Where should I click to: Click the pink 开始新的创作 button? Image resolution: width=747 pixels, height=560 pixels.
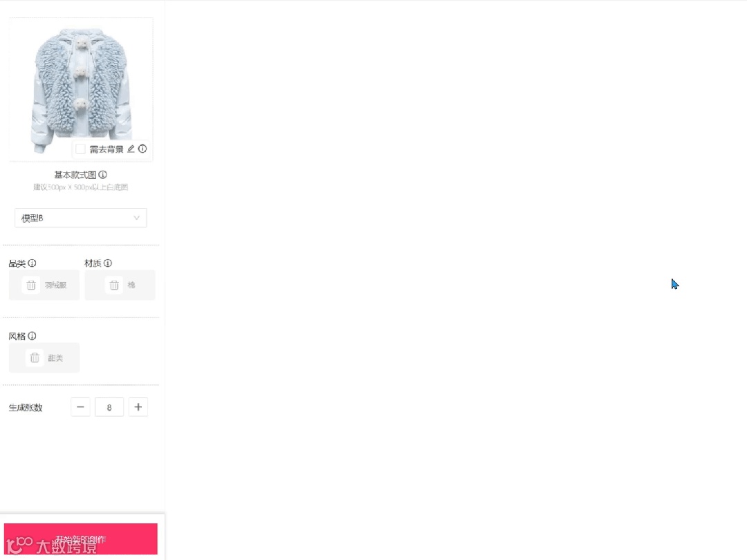click(80, 539)
